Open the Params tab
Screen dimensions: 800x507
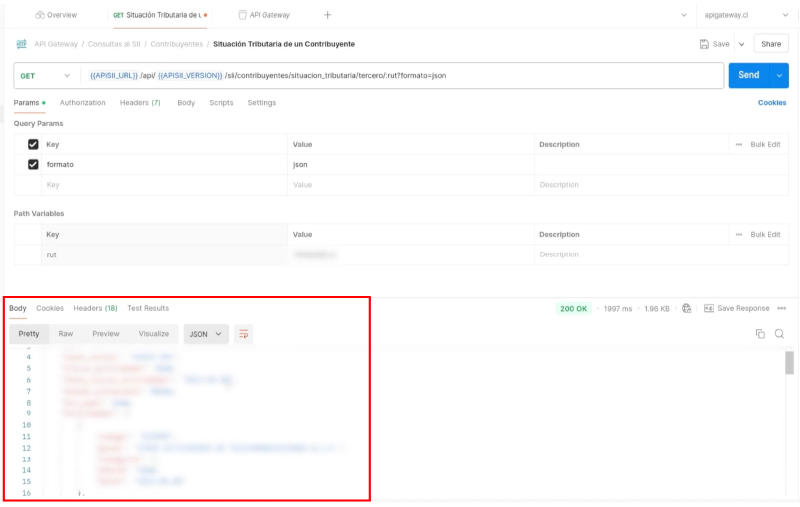[29, 103]
